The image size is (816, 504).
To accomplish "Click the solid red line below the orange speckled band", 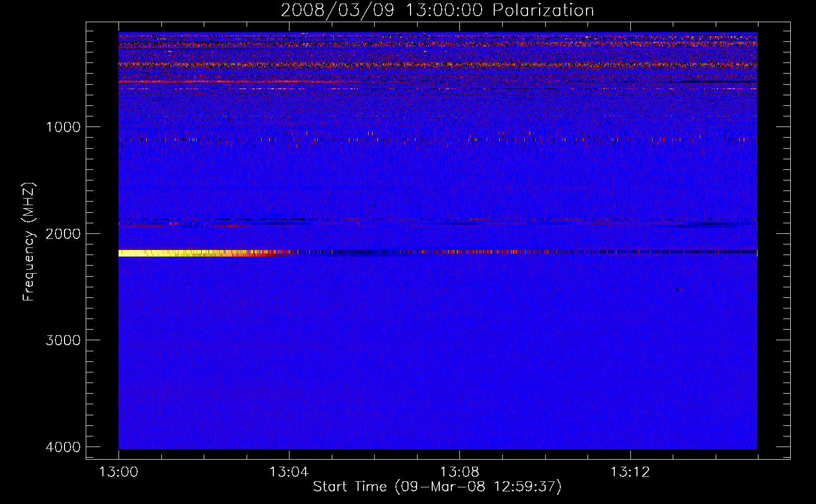I will 202,81.
